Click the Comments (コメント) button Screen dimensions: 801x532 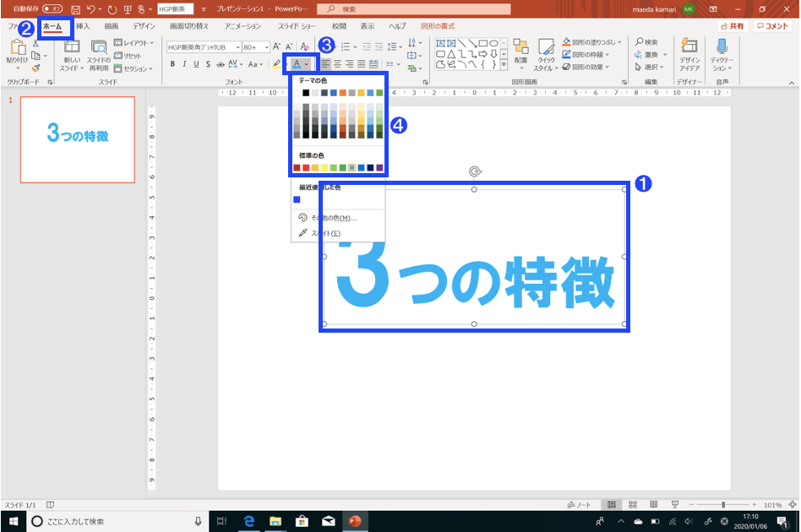pos(773,26)
